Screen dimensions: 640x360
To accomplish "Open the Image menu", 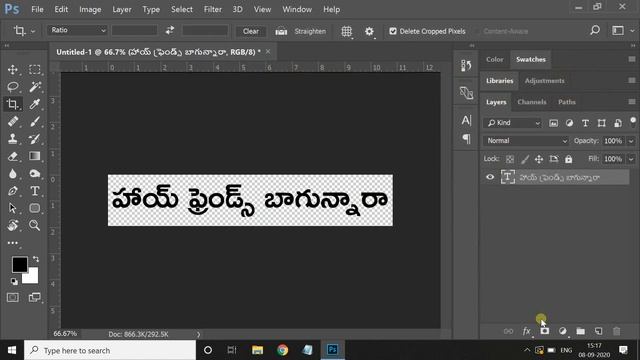I will point(90,9).
